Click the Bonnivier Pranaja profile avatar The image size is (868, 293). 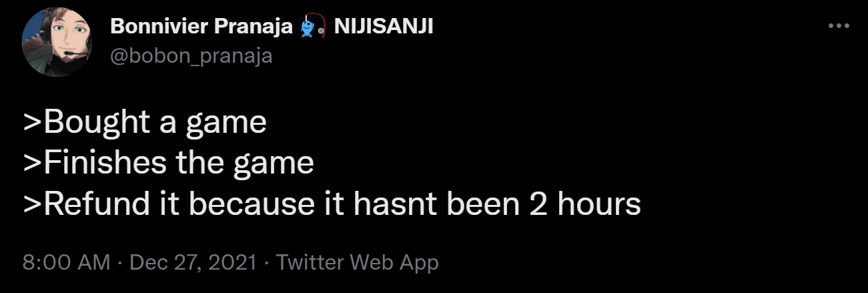pyautogui.click(x=56, y=43)
